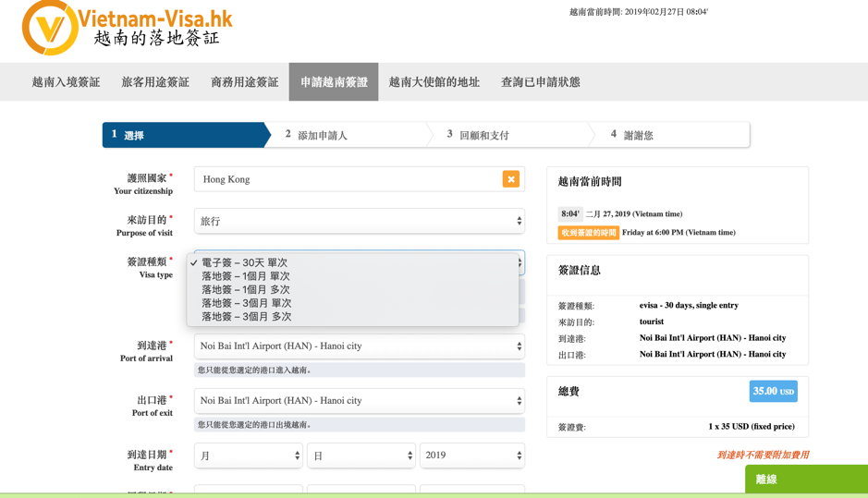This screenshot has height=498, width=868.
Task: Clear the Hong Kong citizenship field
Action: (x=510, y=179)
